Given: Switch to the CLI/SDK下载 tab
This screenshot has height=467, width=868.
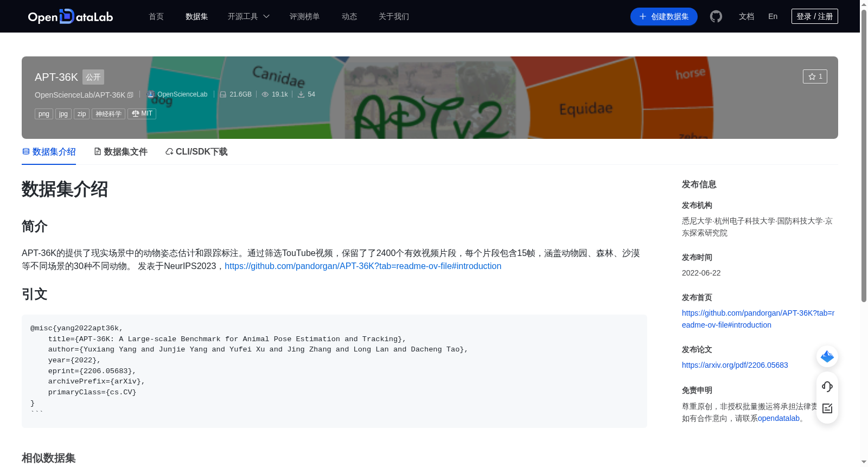Looking at the screenshot, I should coord(196,152).
